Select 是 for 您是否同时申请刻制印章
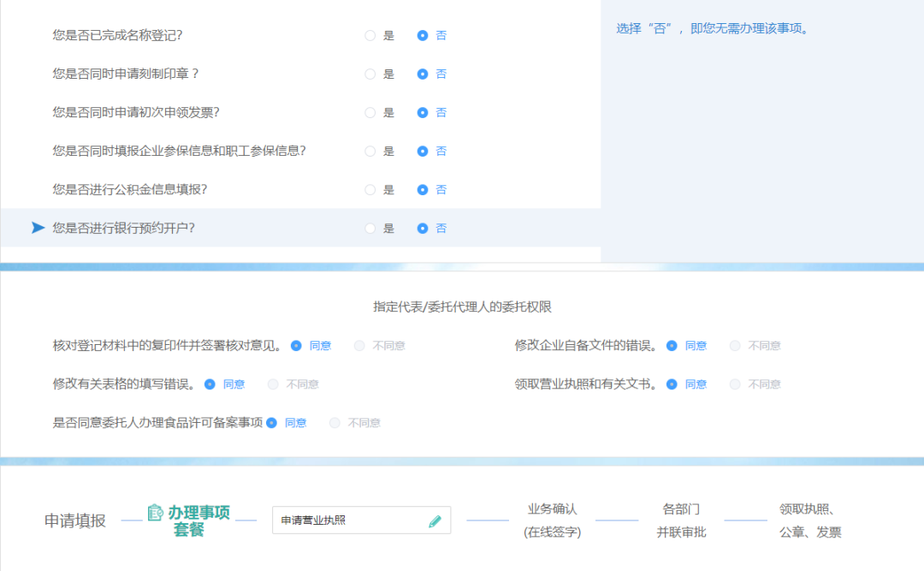The width and height of the screenshot is (924, 571). tap(369, 74)
